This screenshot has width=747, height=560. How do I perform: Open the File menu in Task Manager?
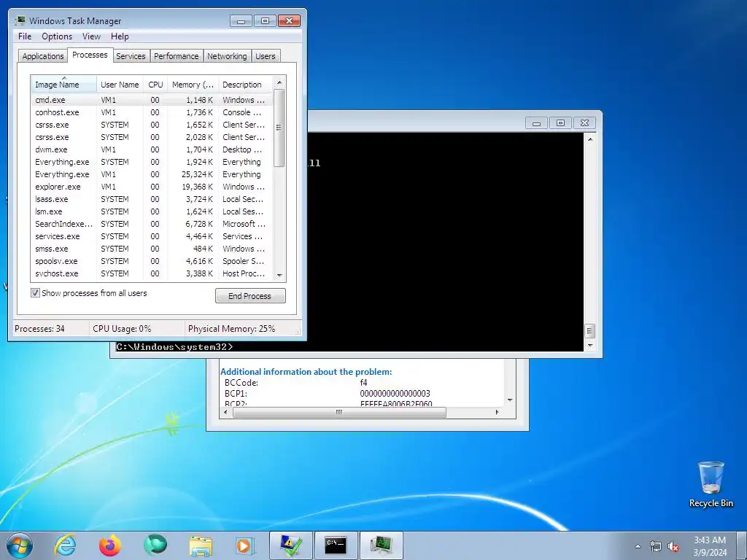(x=25, y=36)
